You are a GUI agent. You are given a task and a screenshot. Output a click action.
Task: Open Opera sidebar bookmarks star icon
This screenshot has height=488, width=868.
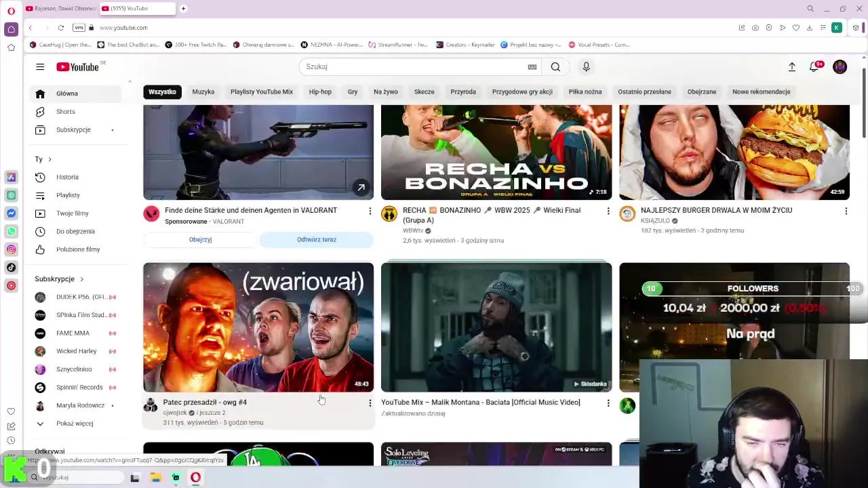[x=11, y=47]
